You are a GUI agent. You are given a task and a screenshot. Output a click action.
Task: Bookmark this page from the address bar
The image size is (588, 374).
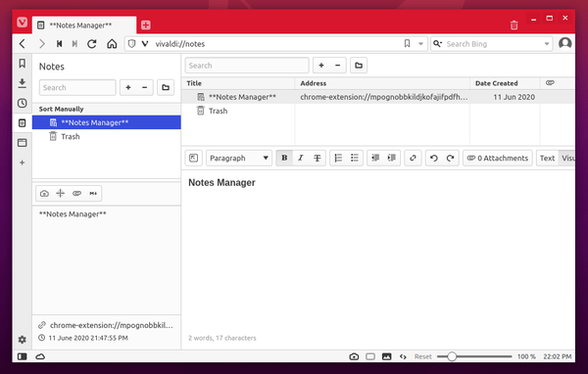pyautogui.click(x=408, y=44)
